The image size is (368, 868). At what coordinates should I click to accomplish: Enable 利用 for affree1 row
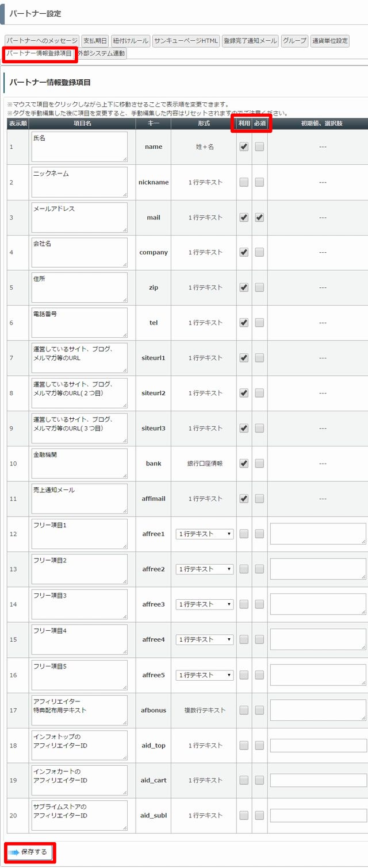[244, 534]
